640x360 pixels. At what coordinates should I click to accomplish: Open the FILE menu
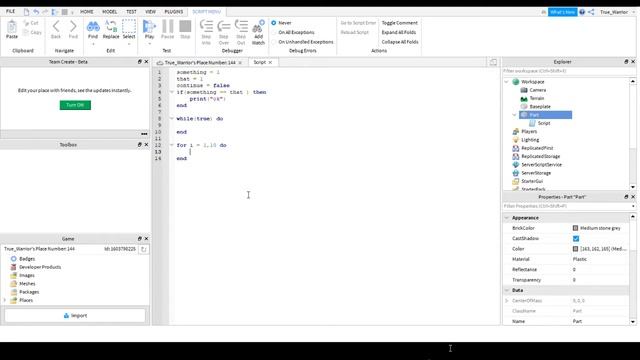(x=11, y=11)
